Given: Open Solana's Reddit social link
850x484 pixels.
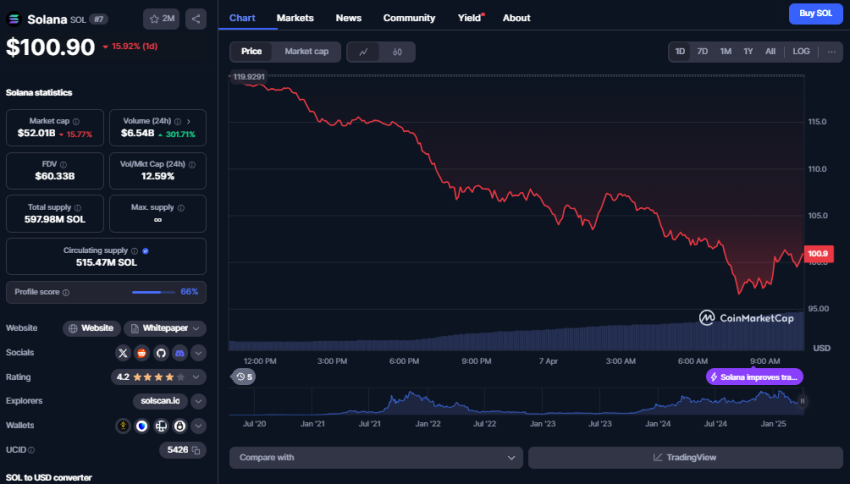Looking at the screenshot, I should coord(141,353).
